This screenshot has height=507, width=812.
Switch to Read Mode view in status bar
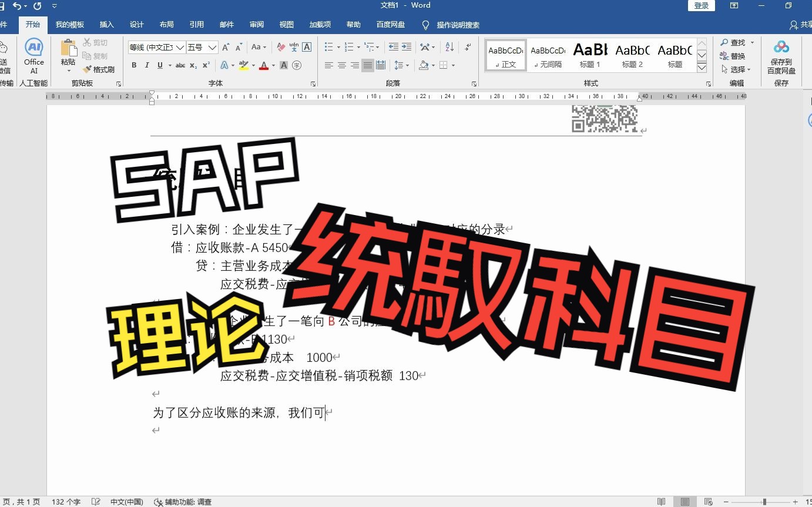pyautogui.click(x=662, y=502)
